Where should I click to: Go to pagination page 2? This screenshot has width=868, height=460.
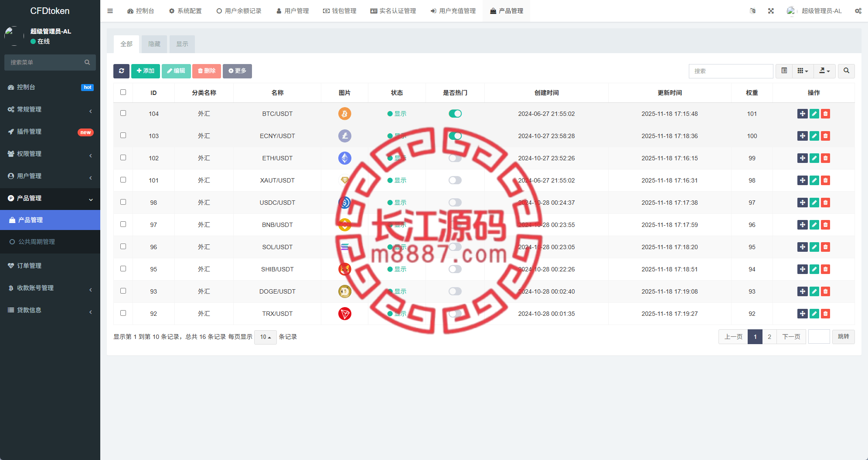(769, 337)
